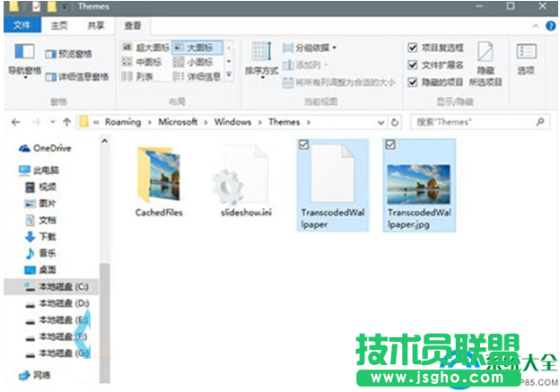
Task: Select the TranscodedWallpaper.jpg thumbnail
Action: pos(419,186)
